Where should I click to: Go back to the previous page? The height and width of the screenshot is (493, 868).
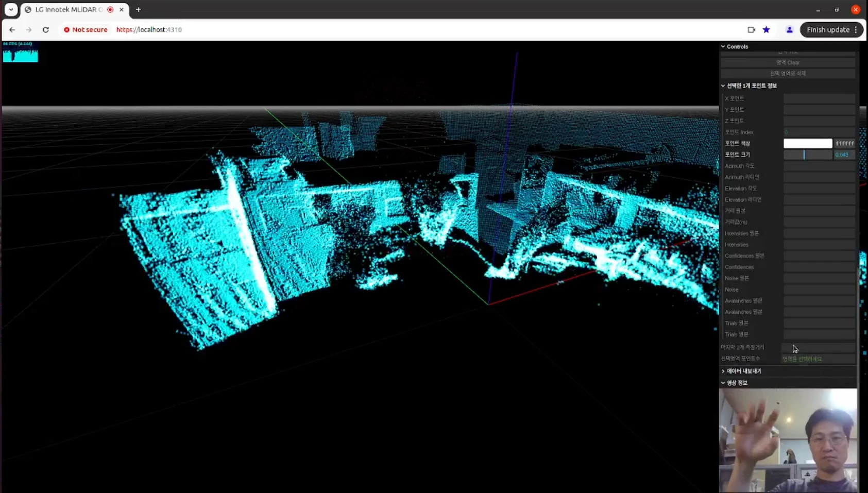point(12,30)
